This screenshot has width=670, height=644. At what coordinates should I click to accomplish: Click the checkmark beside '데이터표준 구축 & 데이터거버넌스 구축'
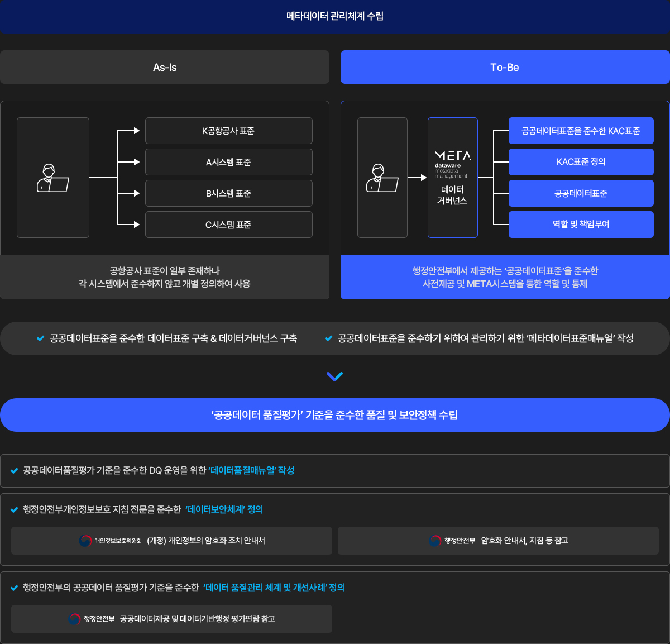click(40, 338)
